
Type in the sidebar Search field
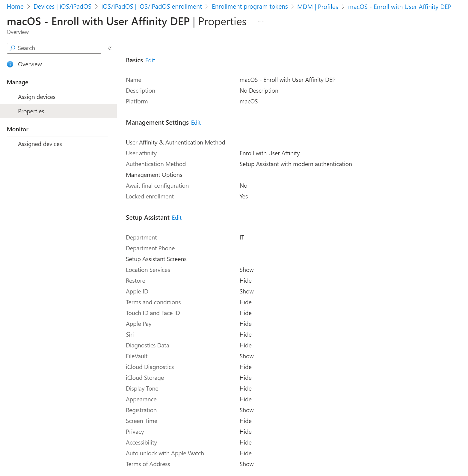57,48
